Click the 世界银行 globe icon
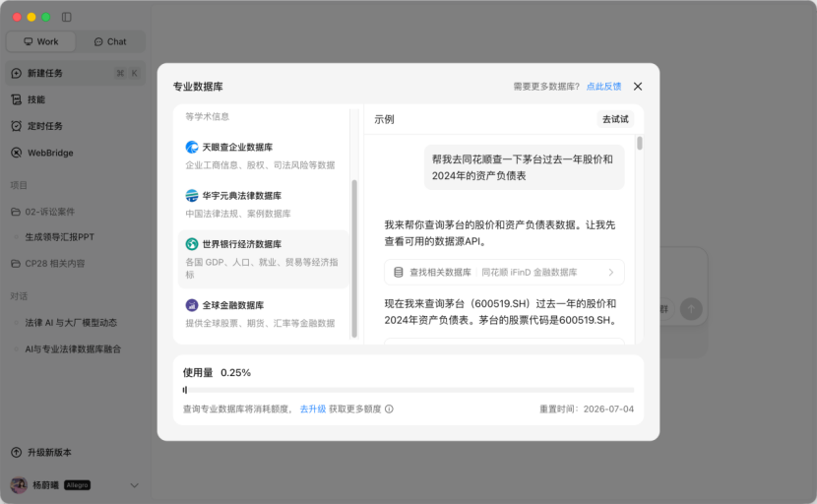 pos(192,244)
